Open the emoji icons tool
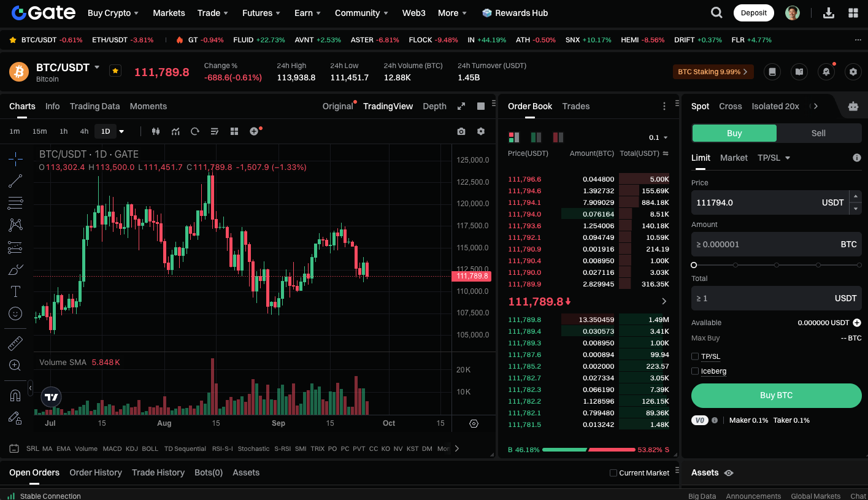 point(15,313)
